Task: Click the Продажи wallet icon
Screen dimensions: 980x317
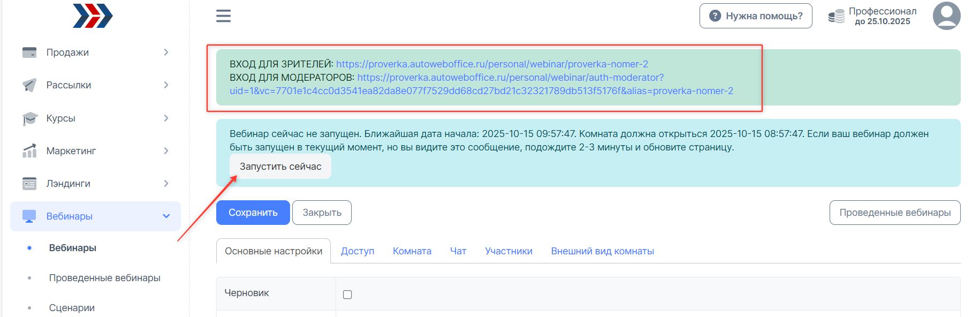Action: click(29, 52)
